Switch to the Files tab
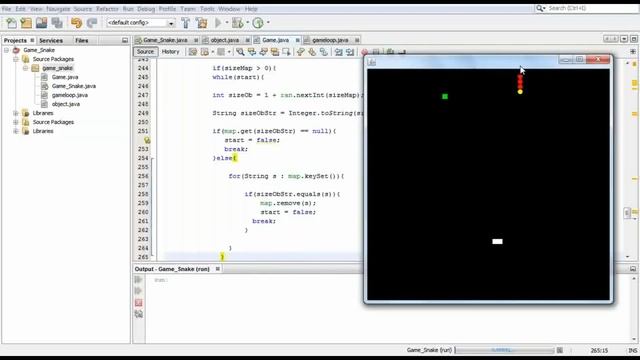Viewport: 640px width, 360px height. coord(82,40)
